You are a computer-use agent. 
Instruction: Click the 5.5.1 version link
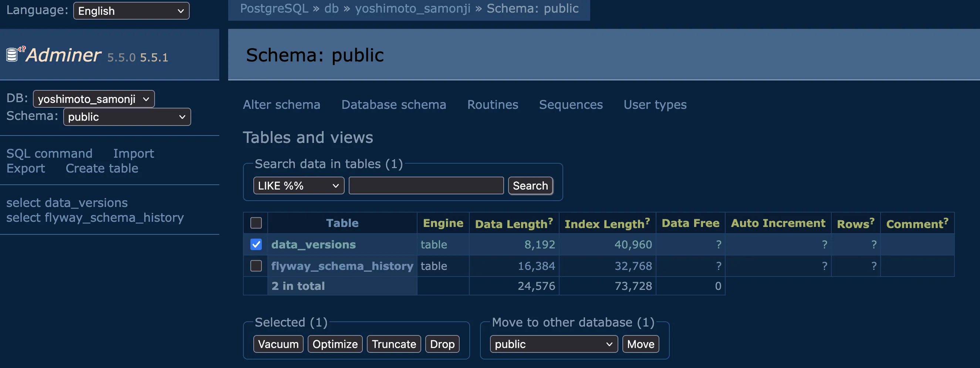[x=154, y=57]
